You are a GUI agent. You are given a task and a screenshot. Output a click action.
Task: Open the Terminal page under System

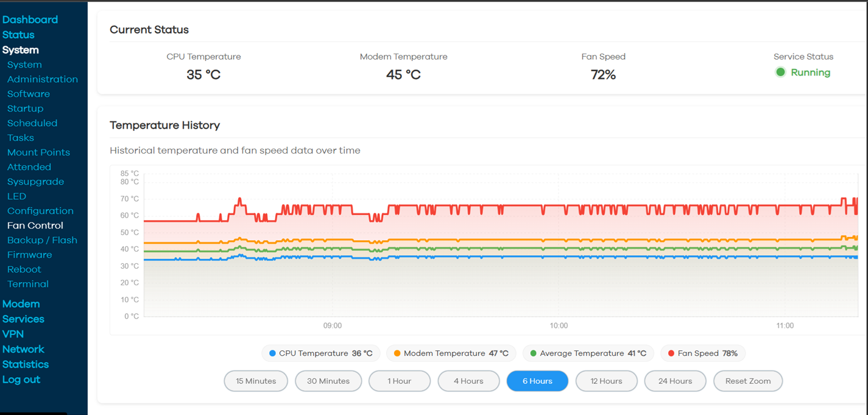28,284
